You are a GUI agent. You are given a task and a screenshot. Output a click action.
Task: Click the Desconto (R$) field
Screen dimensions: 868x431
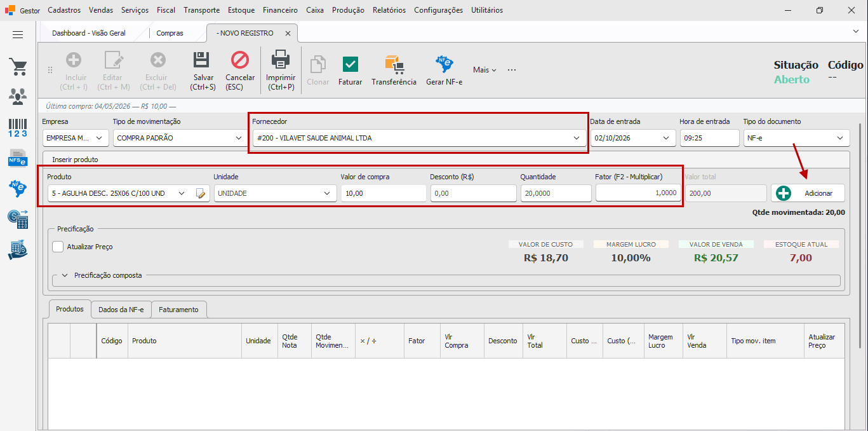[473, 193]
